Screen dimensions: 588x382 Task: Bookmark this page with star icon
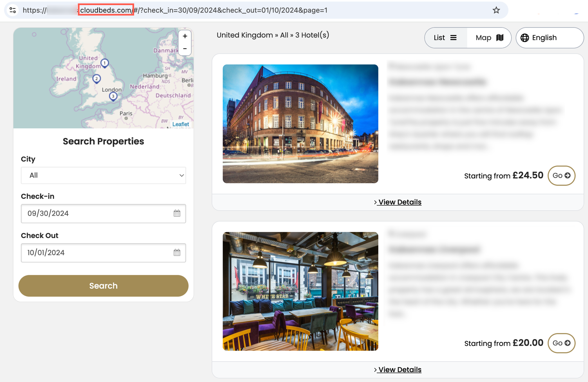click(x=496, y=10)
